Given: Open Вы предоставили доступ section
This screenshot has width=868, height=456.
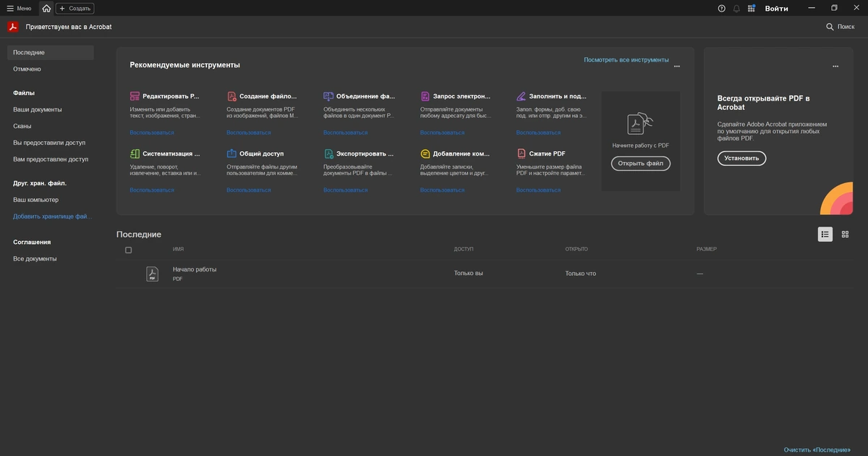Looking at the screenshot, I should [x=51, y=143].
